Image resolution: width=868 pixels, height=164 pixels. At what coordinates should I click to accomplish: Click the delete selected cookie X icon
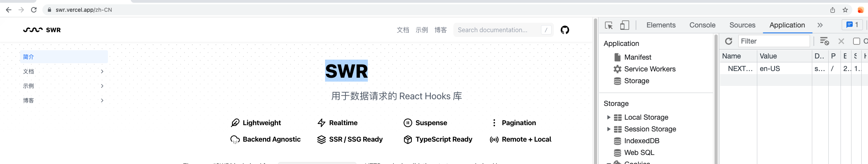pos(841,41)
